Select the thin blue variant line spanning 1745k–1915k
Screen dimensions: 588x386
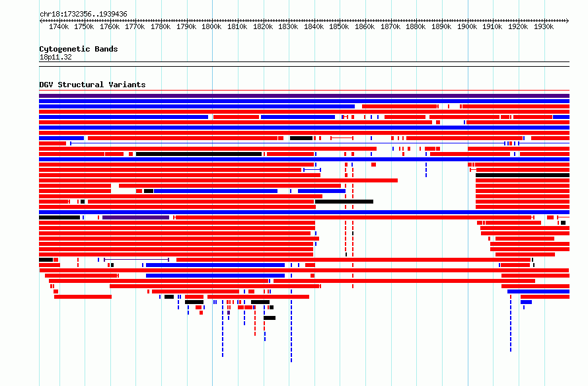[x=287, y=143]
